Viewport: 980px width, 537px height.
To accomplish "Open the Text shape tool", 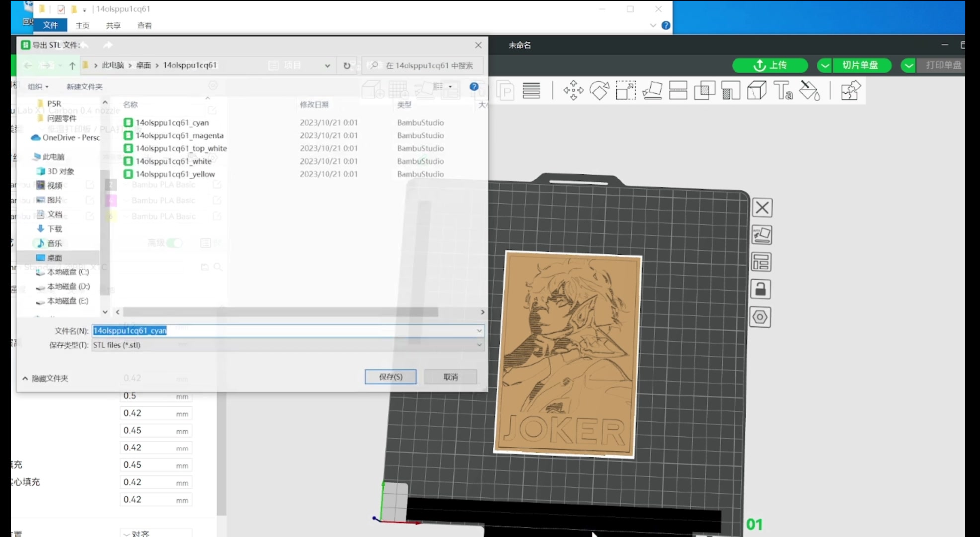I will (783, 90).
